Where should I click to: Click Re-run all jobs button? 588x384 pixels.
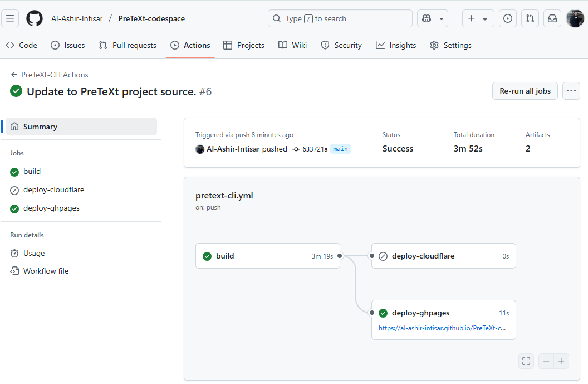point(525,91)
